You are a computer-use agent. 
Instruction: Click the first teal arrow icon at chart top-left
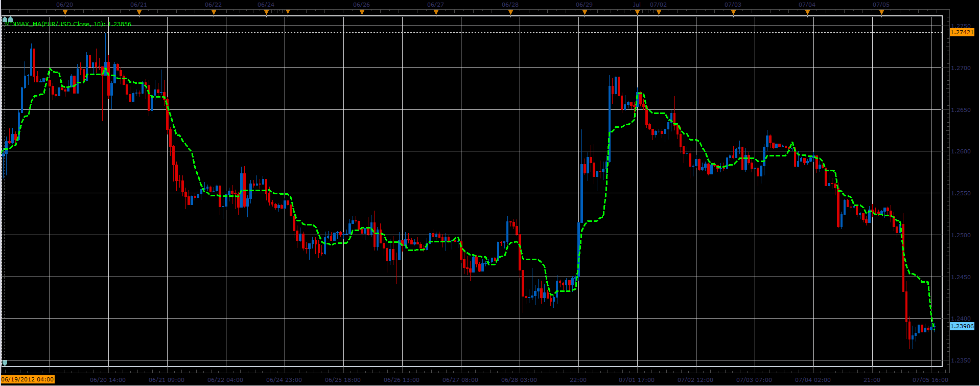tap(5, 19)
